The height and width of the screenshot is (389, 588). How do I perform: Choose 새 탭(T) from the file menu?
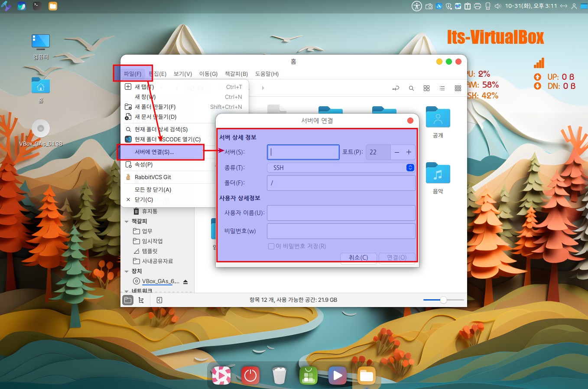click(184, 87)
